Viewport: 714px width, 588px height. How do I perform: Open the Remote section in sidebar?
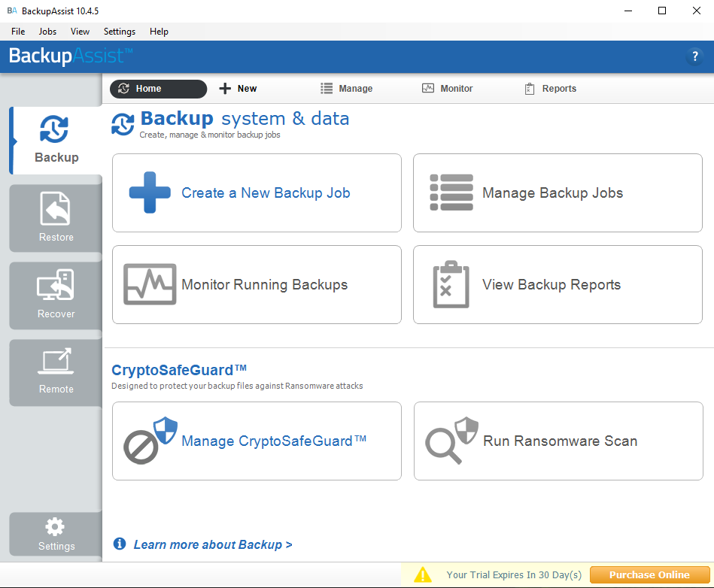coord(56,372)
